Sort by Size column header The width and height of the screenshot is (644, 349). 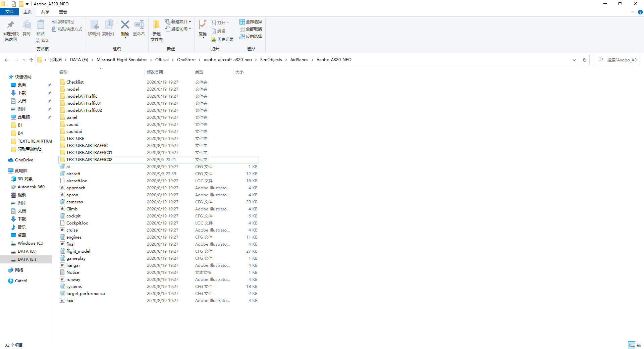tap(247, 72)
